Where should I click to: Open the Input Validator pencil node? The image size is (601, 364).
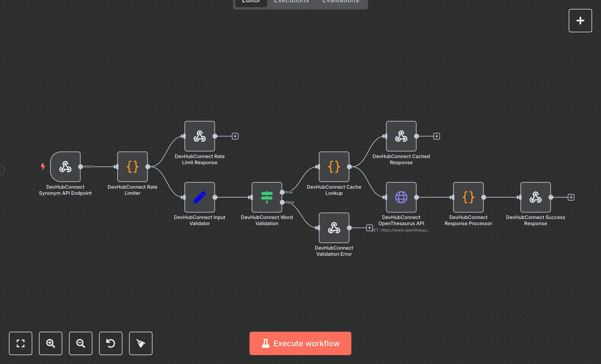point(199,197)
